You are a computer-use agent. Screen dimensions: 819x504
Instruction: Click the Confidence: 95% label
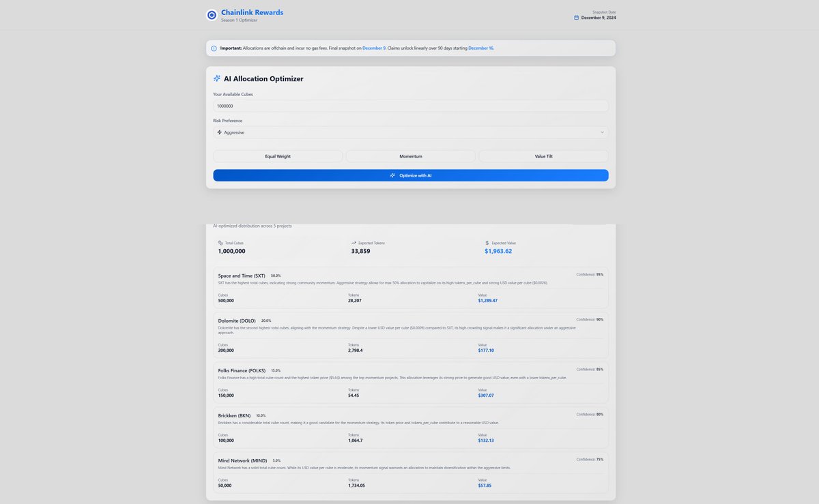click(x=590, y=274)
